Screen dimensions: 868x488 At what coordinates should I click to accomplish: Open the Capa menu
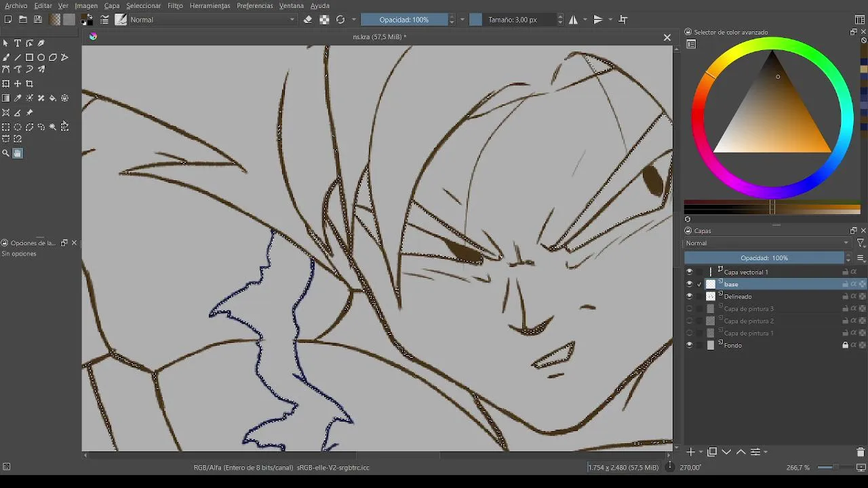[x=112, y=5]
